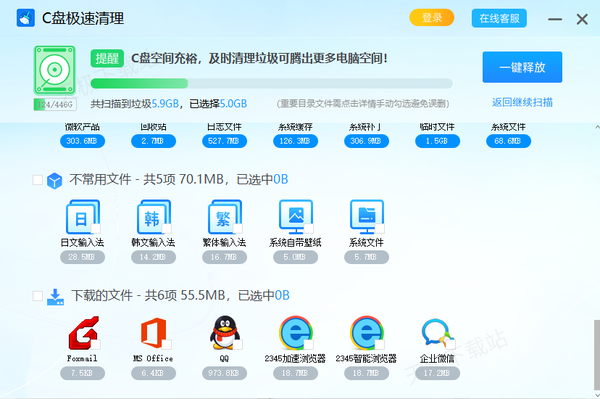Check the small box on 日文输入法 icon
The width and height of the screenshot is (600, 399).
tap(96, 228)
